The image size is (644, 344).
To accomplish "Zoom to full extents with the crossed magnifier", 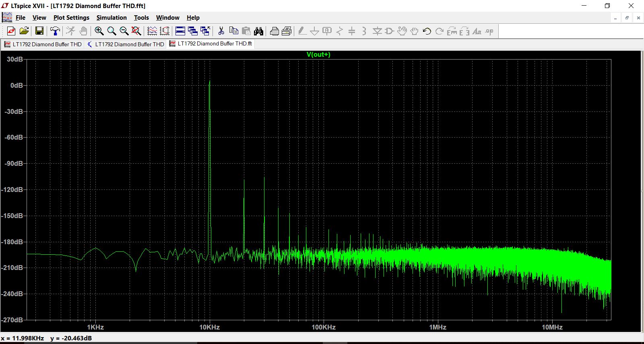I will (x=136, y=31).
